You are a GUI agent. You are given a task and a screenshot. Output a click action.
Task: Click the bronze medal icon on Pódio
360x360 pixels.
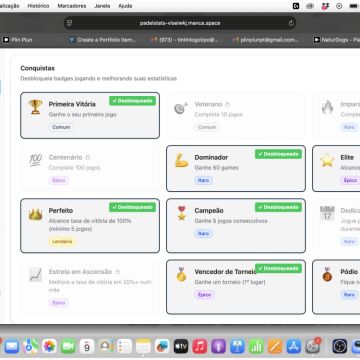click(x=327, y=274)
